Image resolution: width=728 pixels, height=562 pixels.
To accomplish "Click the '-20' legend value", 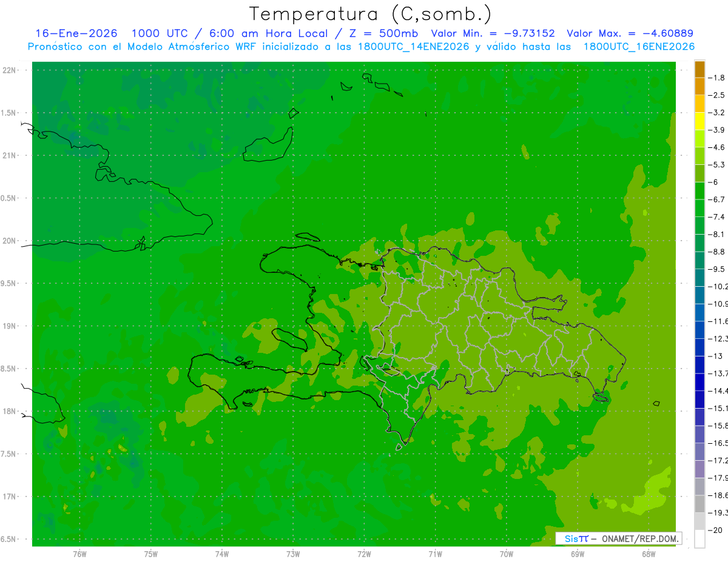I will [715, 530].
